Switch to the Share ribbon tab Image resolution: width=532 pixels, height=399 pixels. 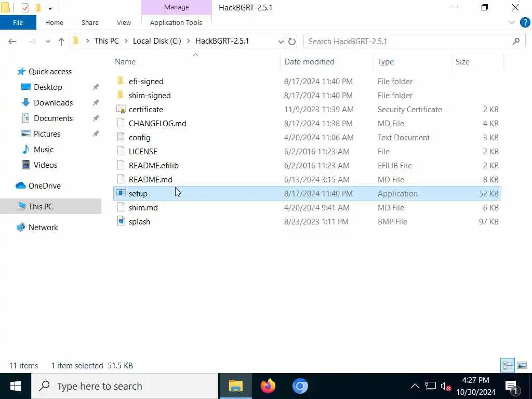point(90,22)
